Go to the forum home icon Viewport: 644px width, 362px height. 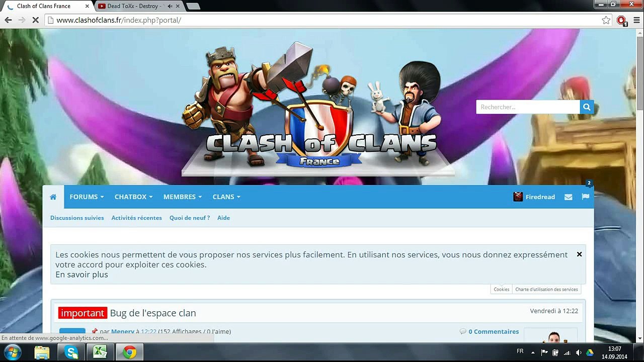coord(53,197)
